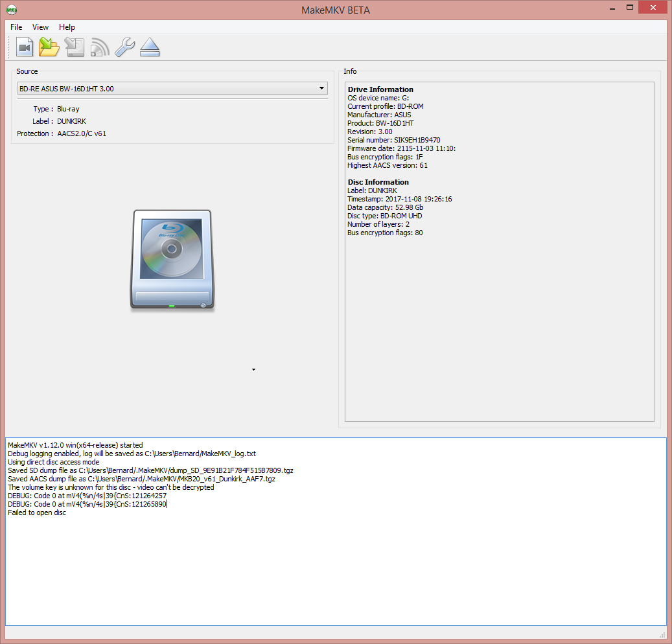Click 'Saved AACS dump file' log entry
672x644 pixels.
[x=141, y=479]
